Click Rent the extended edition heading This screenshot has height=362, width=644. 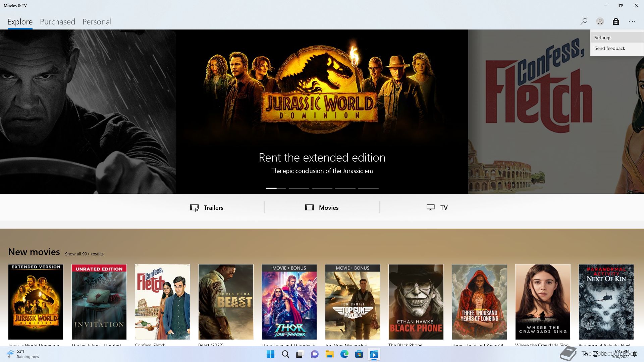(x=322, y=158)
